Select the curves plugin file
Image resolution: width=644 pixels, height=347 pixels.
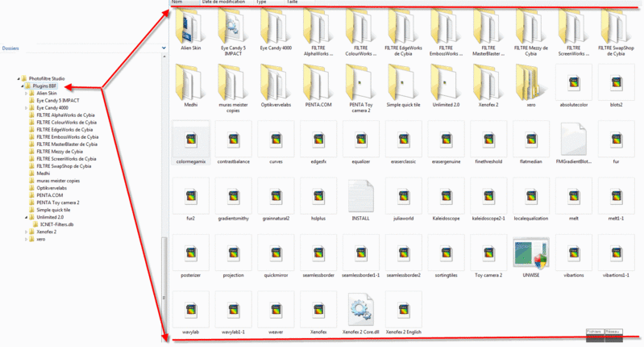[x=276, y=140]
